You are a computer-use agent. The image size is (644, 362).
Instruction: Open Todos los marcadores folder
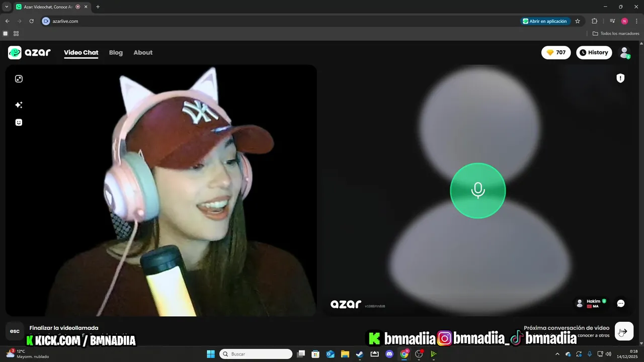(x=616, y=34)
